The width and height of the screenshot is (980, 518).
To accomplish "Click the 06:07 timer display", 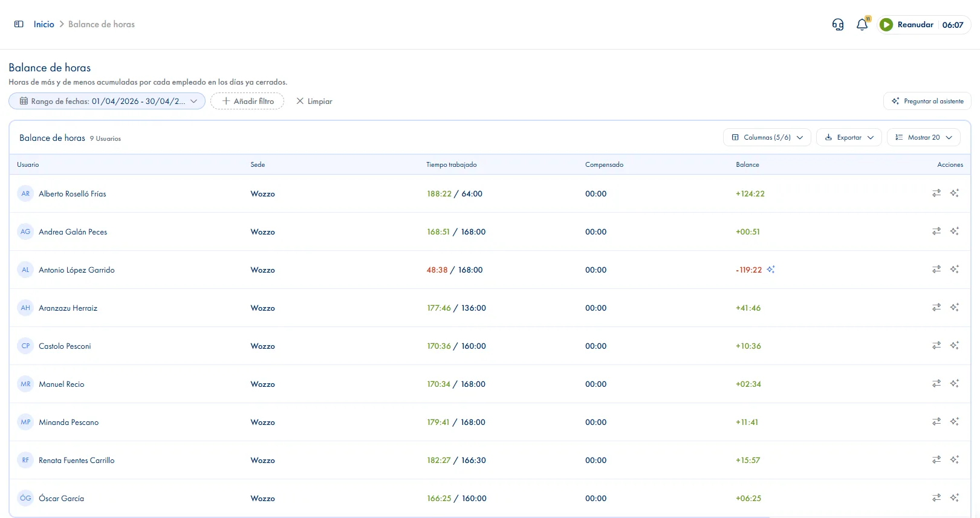I will (x=953, y=25).
